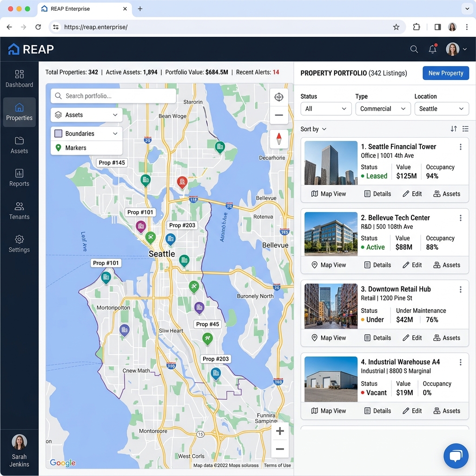Click the New Property button
Image resolution: width=476 pixels, height=476 pixels.
(x=446, y=73)
